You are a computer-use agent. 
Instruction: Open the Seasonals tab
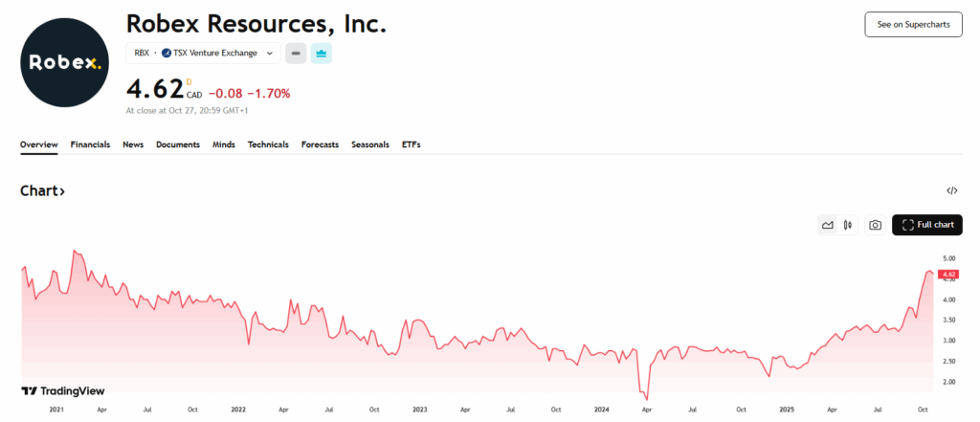[x=370, y=144]
